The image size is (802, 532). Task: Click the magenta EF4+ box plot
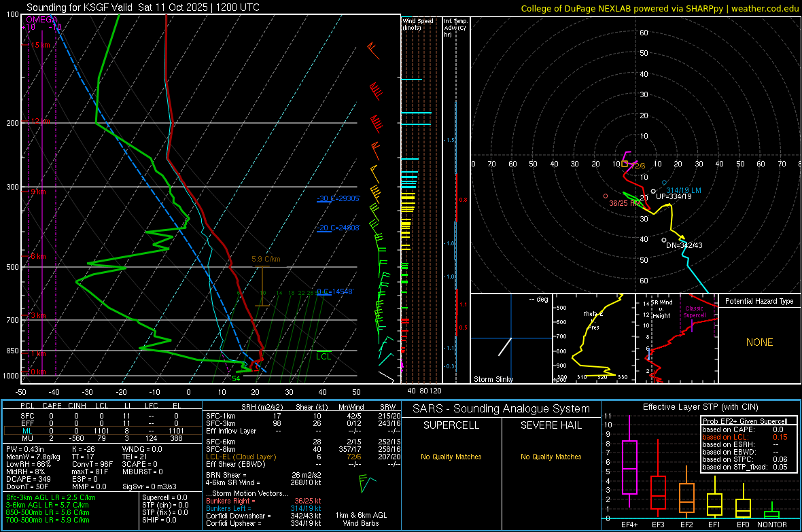point(629,461)
